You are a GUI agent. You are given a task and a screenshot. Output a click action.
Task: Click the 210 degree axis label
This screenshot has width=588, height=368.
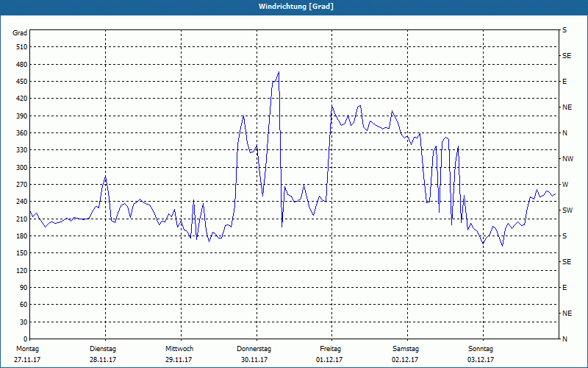[22, 219]
